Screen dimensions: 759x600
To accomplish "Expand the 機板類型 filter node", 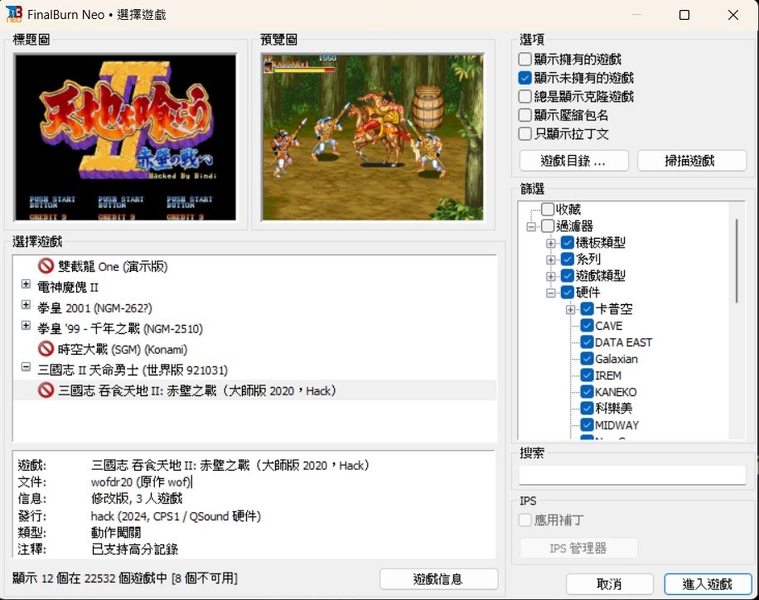I will click(551, 243).
